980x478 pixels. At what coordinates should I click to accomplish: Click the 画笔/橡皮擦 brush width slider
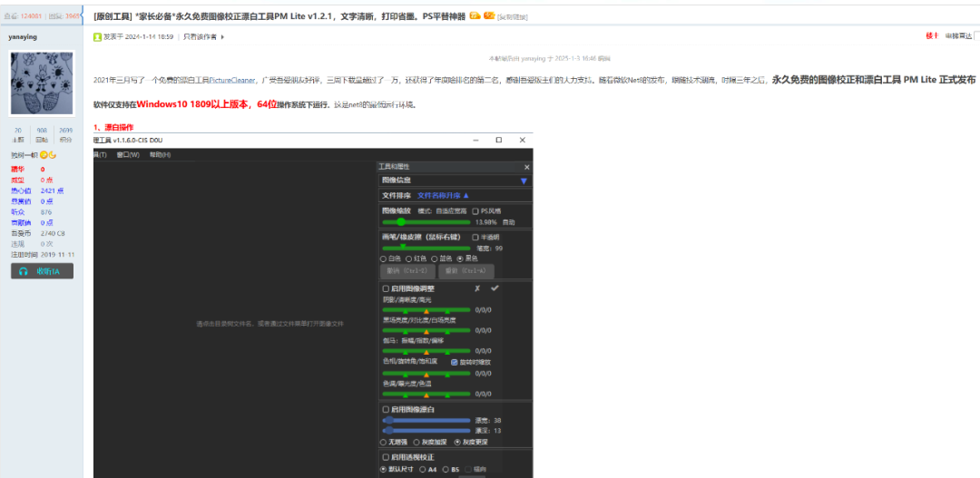click(x=426, y=248)
